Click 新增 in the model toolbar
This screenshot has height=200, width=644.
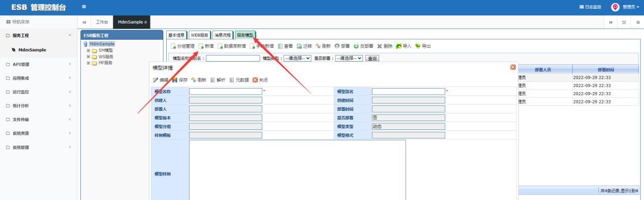click(206, 46)
